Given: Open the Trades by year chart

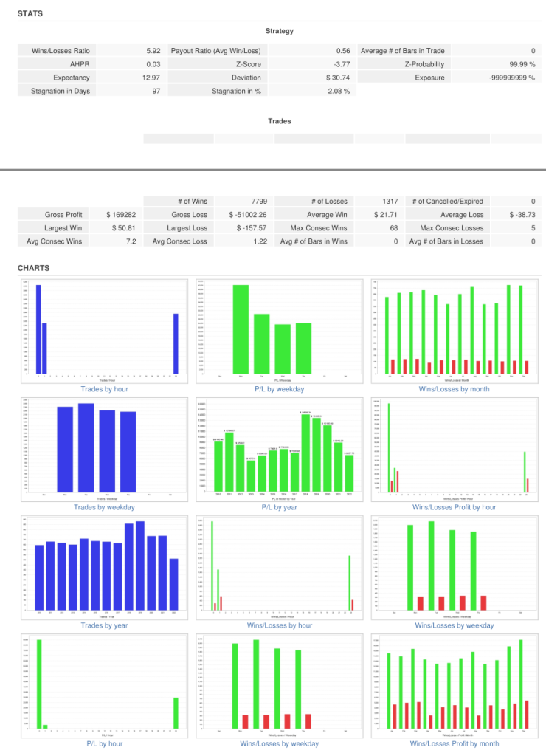Looking at the screenshot, I should point(105,568).
